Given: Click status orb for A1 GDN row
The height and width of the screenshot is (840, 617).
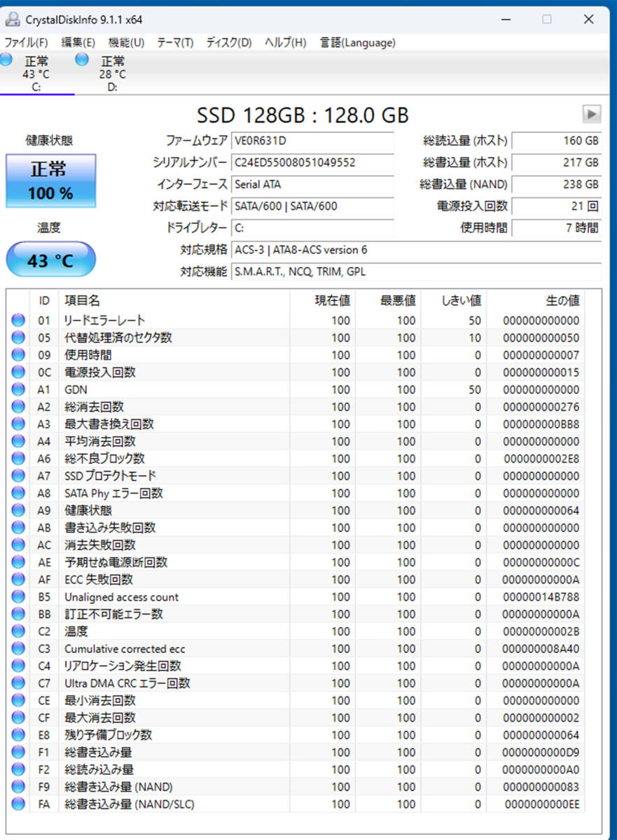Looking at the screenshot, I should pyautogui.click(x=18, y=389).
